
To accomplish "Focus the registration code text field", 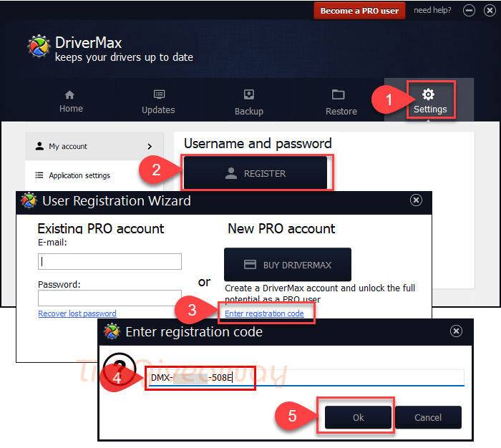I will (x=306, y=378).
